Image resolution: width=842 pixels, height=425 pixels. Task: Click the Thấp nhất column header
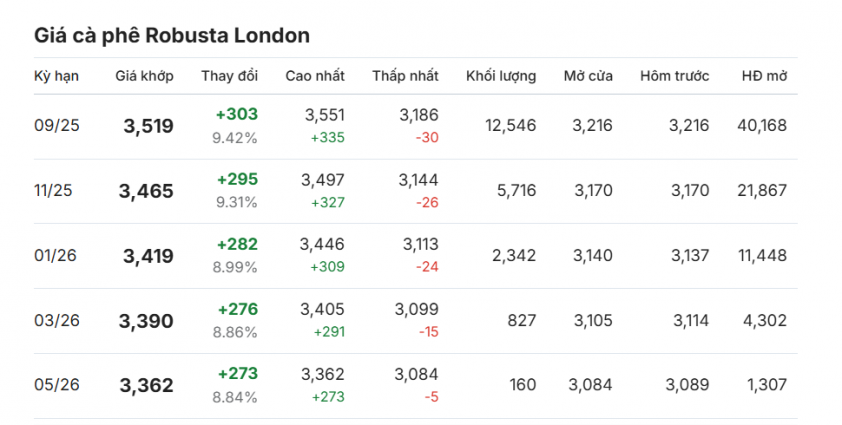[405, 76]
